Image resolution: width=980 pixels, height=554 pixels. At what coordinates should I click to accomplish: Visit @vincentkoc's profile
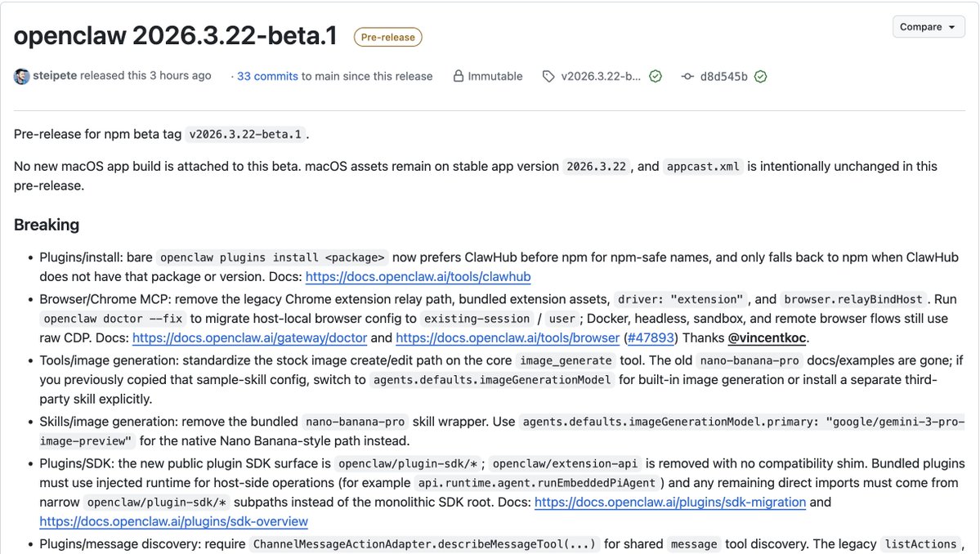(767, 337)
